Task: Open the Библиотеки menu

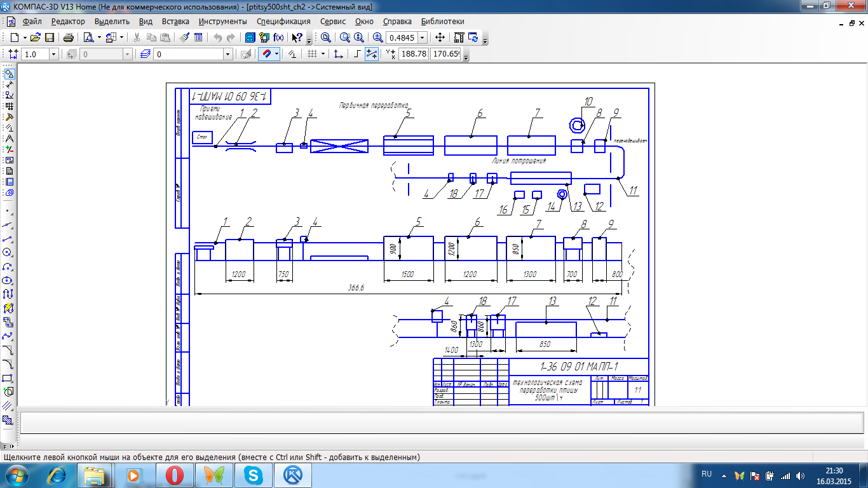Action: click(x=443, y=21)
